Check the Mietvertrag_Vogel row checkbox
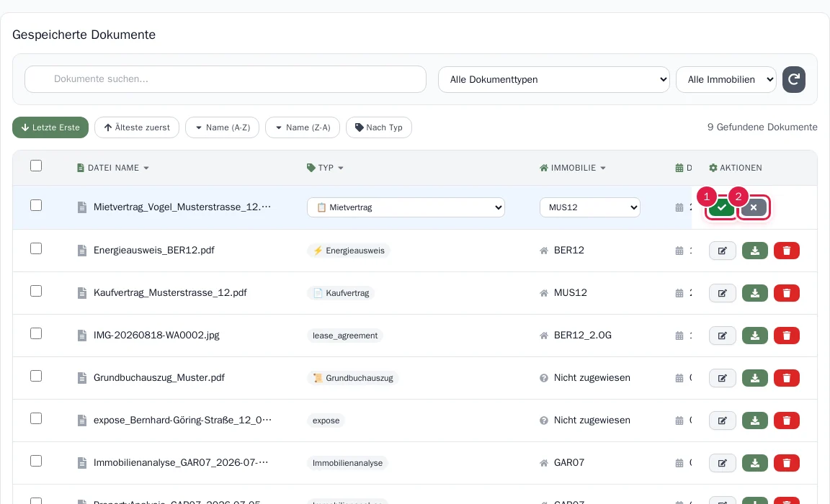The height and width of the screenshot is (504, 830). (x=36, y=205)
